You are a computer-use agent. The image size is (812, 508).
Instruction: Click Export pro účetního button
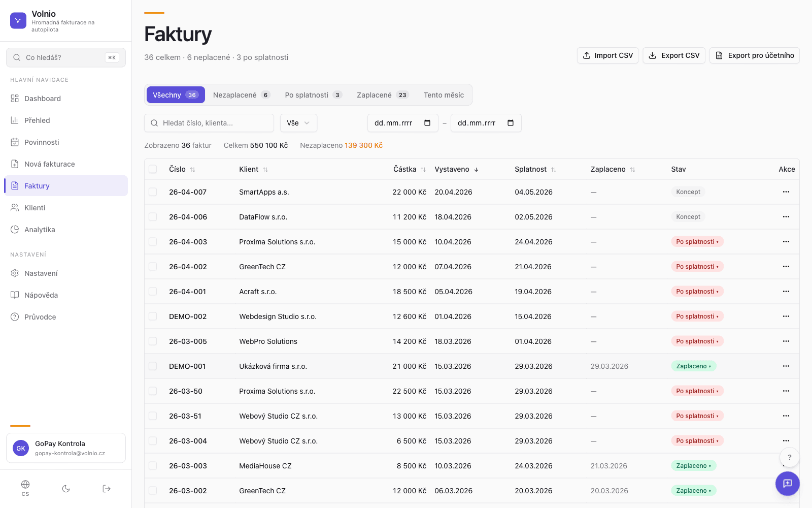[x=755, y=55]
